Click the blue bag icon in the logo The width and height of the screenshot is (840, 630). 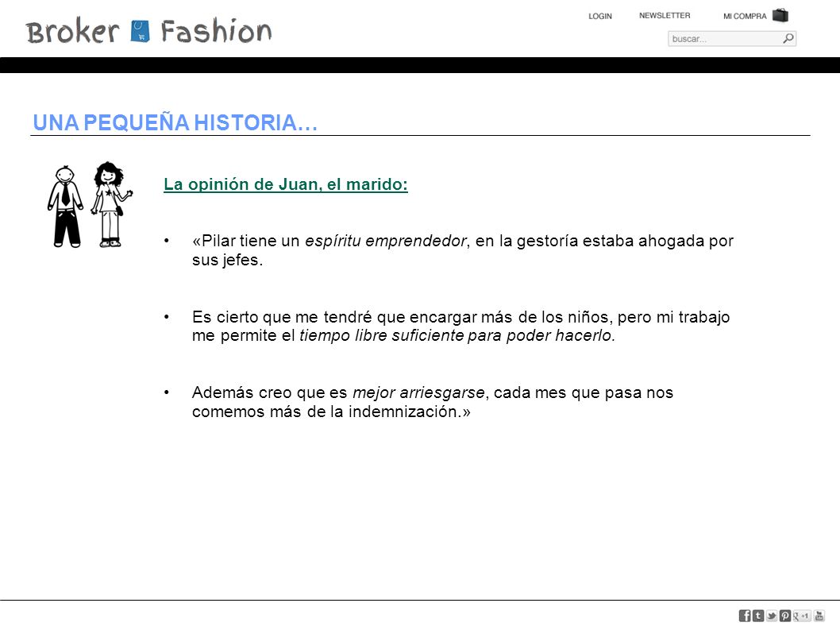[x=140, y=31]
